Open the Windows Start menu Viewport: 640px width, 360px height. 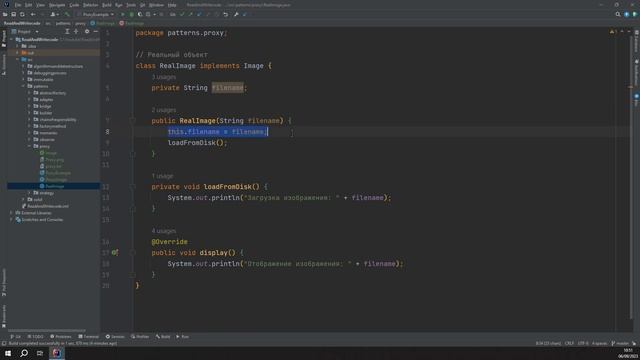8,353
